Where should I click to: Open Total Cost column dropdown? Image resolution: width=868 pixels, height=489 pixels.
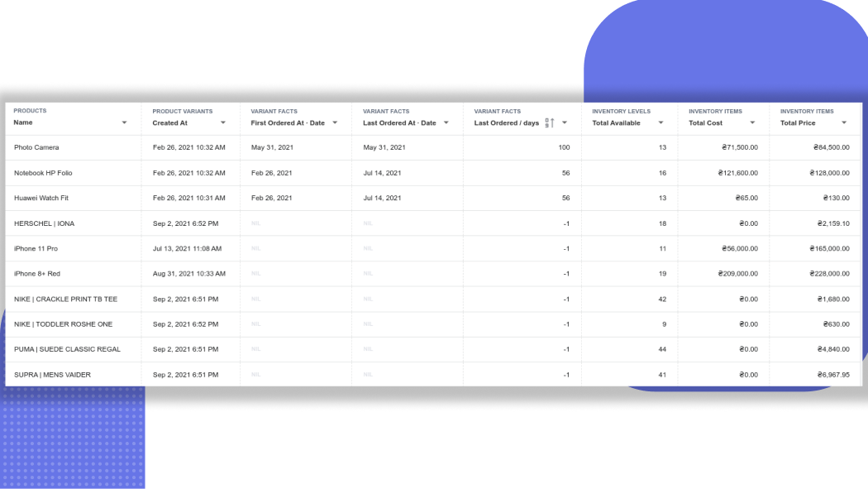point(751,123)
